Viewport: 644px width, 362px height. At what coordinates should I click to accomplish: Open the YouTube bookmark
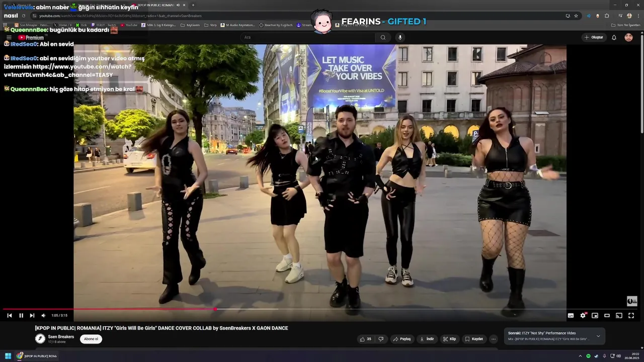click(128, 25)
